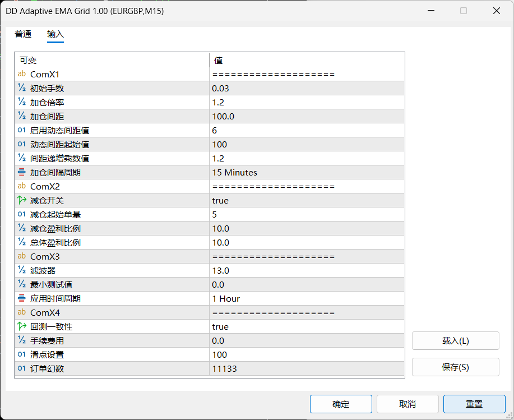Select the 滑点设置 value 100
Image resolution: width=514 pixels, height=420 pixels.
[x=307, y=355]
